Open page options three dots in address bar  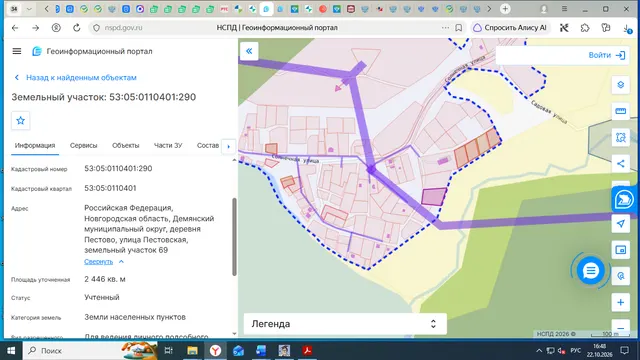(445, 28)
